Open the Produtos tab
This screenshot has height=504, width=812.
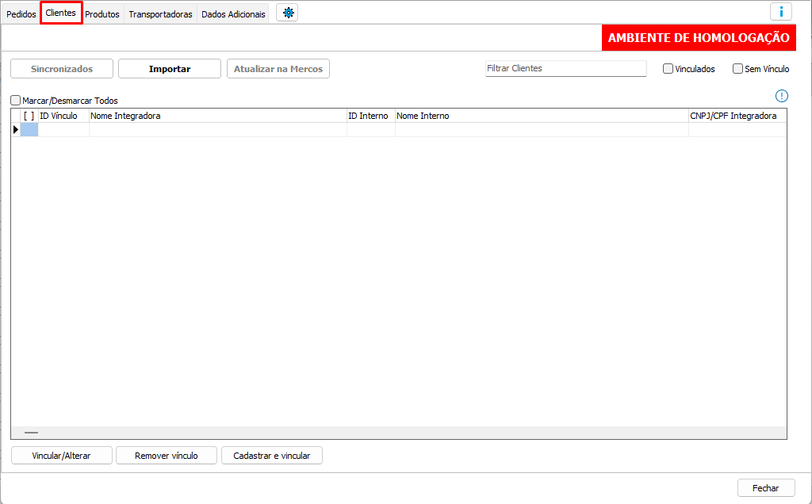pyautogui.click(x=102, y=14)
